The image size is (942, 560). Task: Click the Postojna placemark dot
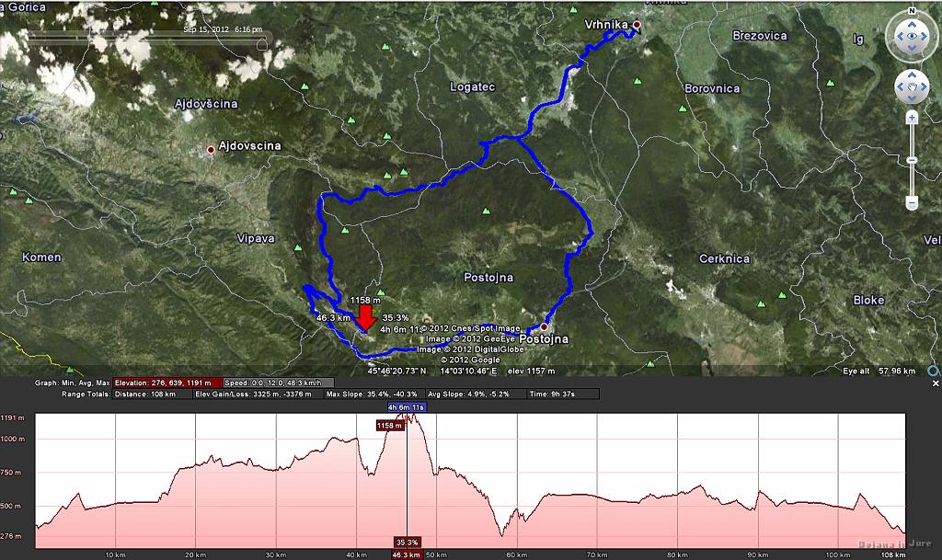point(544,327)
